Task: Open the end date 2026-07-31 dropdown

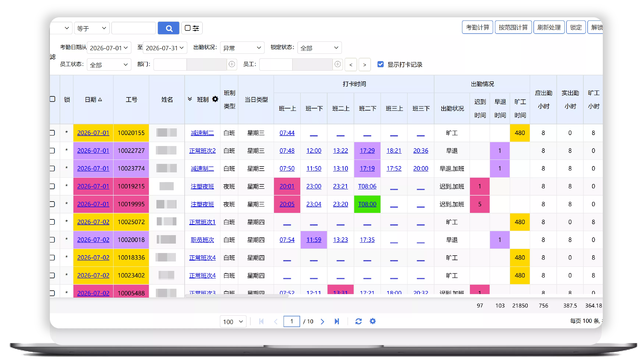Action: tap(165, 48)
